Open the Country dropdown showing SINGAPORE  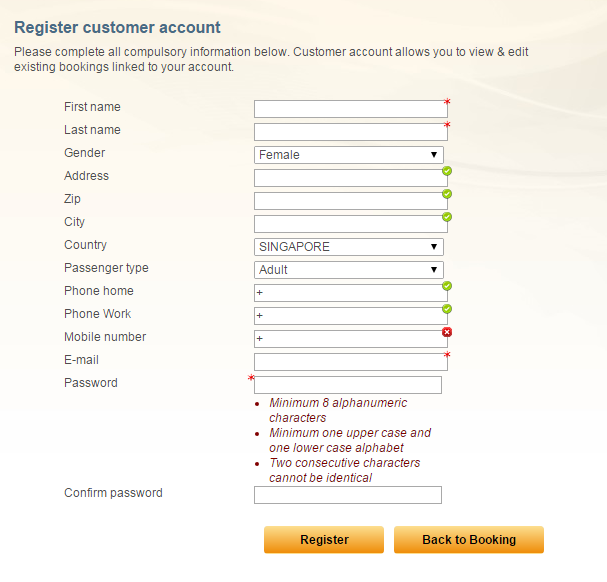349,247
